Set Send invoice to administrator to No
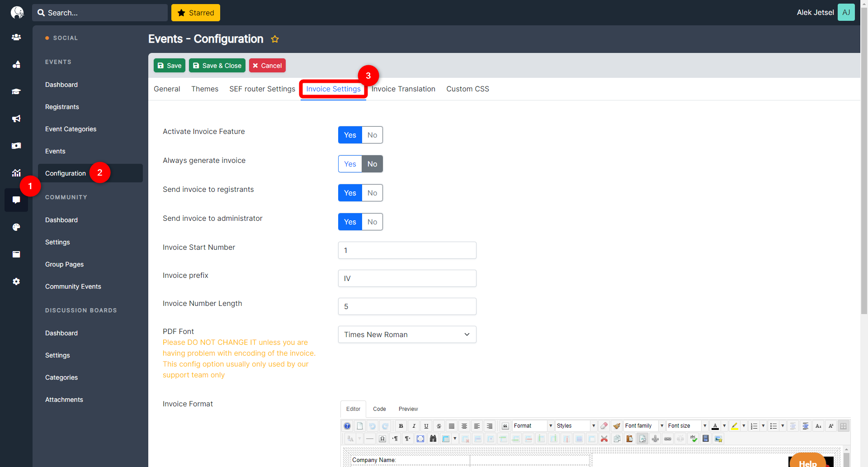The height and width of the screenshot is (467, 868). [372, 222]
